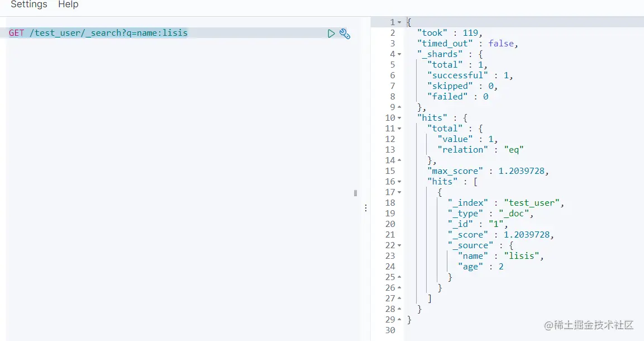The height and width of the screenshot is (341, 644).
Task: Open the Settings menu
Action: 28,4
